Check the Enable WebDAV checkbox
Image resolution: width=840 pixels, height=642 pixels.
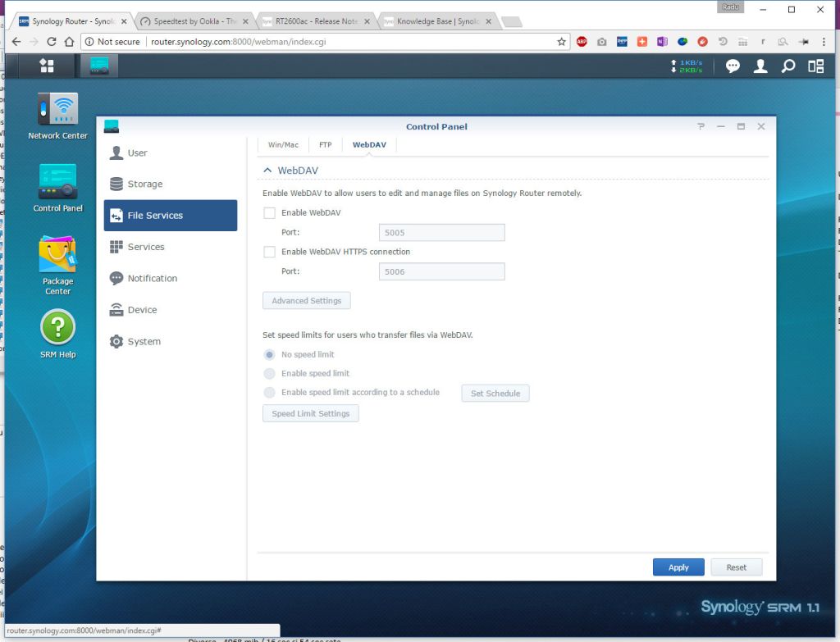click(x=269, y=213)
